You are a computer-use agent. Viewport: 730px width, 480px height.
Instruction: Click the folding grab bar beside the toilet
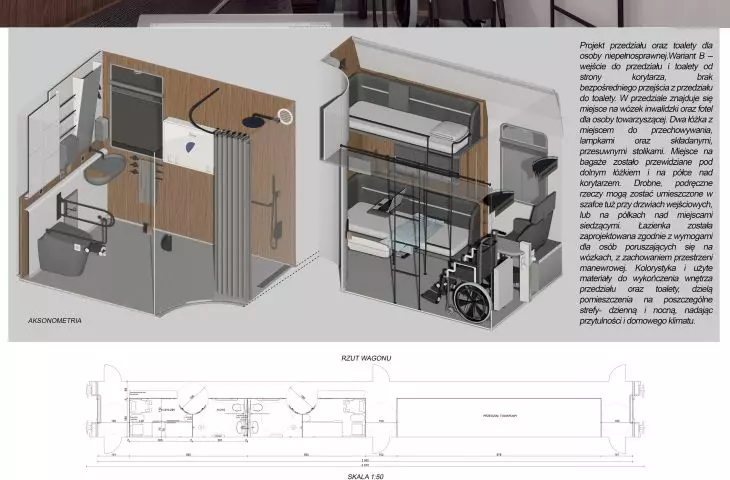86,216
